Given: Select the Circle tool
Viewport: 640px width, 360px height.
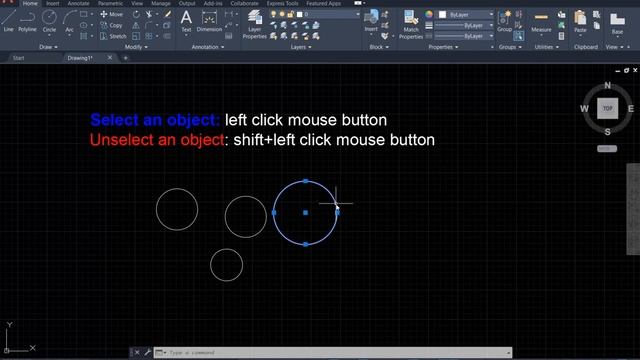Looking at the screenshot, I should coord(49,21).
